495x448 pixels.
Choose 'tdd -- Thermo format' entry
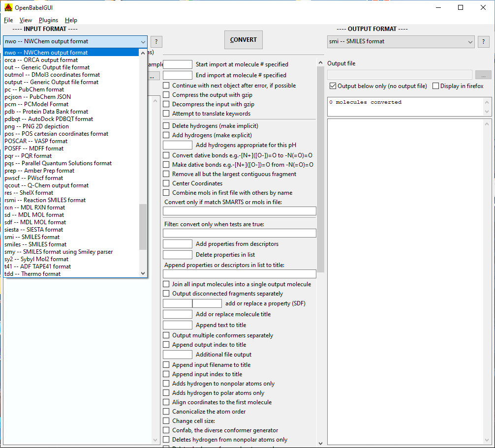click(71, 274)
